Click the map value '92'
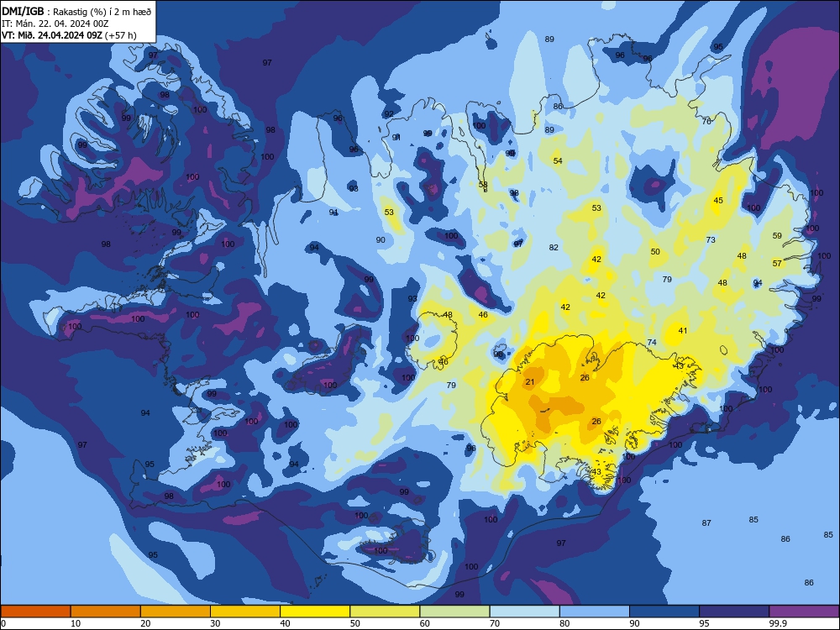The width and height of the screenshot is (840, 630). pyautogui.click(x=389, y=113)
